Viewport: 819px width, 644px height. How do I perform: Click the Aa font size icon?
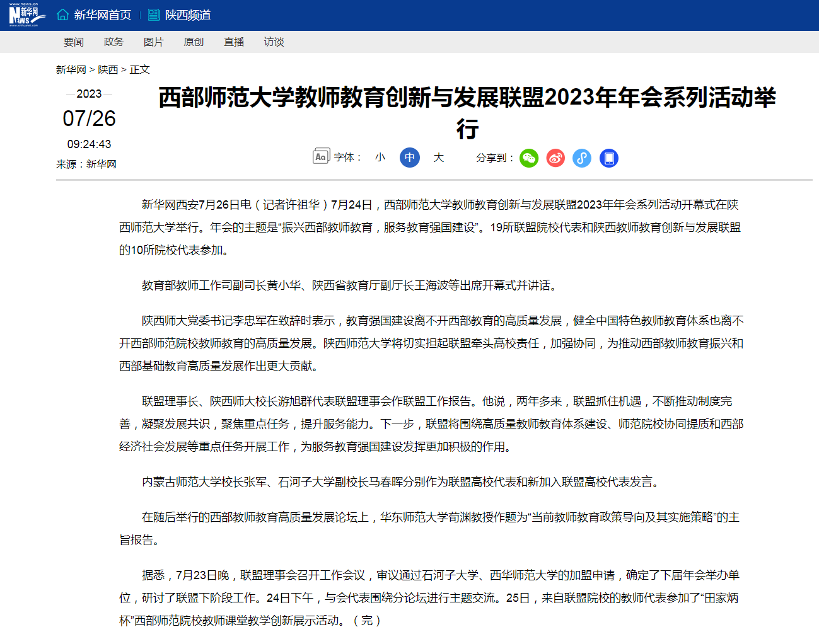(x=321, y=156)
